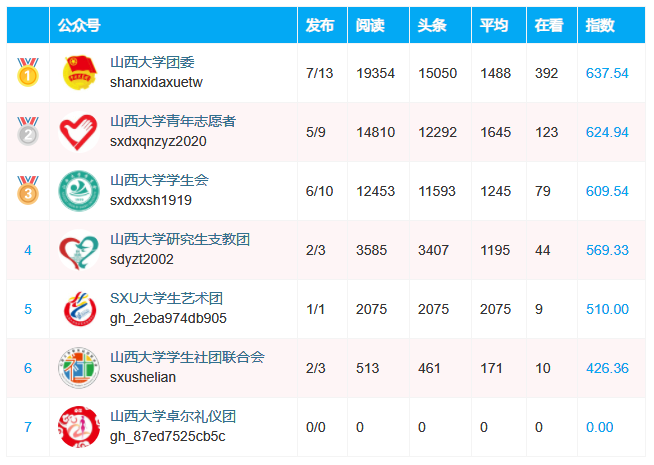The width and height of the screenshot is (654, 465).
Task: Click rank number 6
Action: click(x=28, y=368)
